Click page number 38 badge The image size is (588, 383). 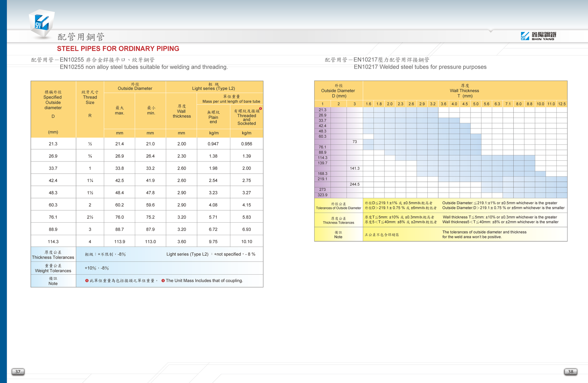tap(571, 372)
